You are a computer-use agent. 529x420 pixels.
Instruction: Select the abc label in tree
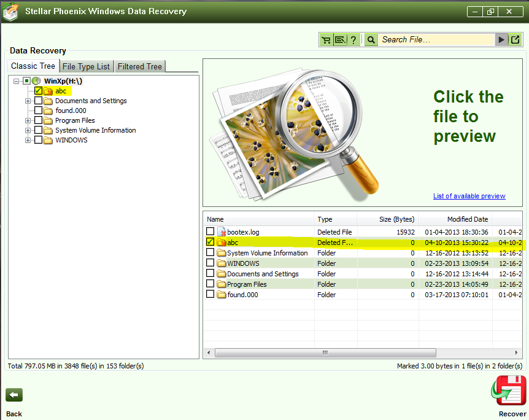click(x=61, y=91)
